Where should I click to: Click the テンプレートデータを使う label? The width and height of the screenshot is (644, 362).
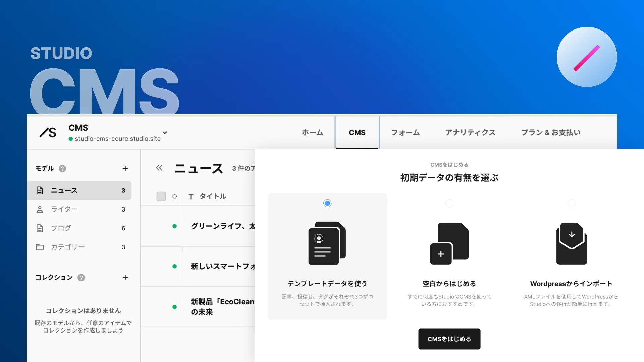click(x=327, y=284)
